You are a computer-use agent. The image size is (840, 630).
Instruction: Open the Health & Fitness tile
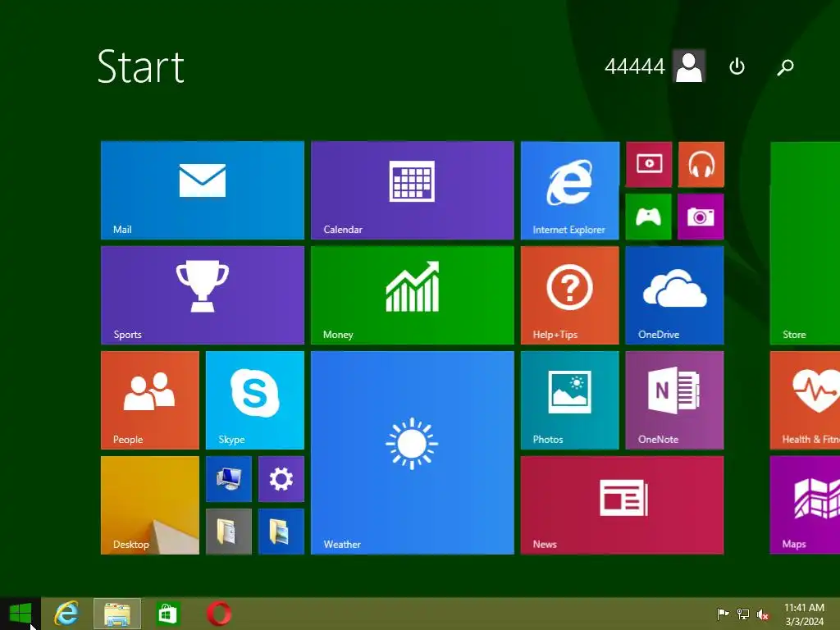click(x=805, y=400)
